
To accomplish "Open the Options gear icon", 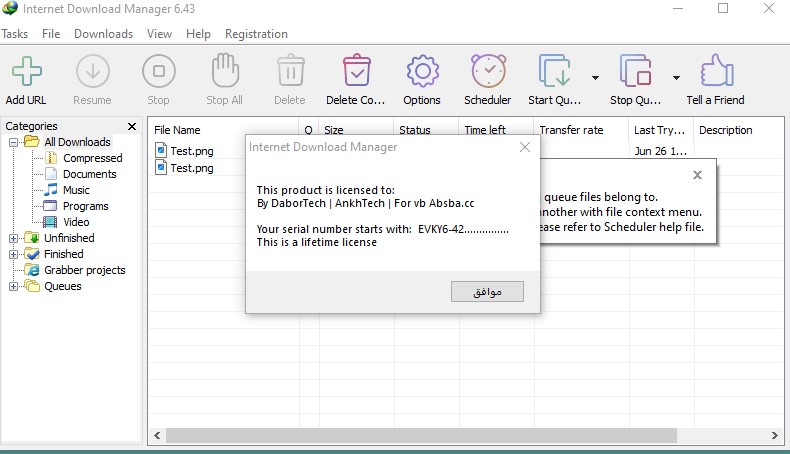I will click(x=422, y=71).
